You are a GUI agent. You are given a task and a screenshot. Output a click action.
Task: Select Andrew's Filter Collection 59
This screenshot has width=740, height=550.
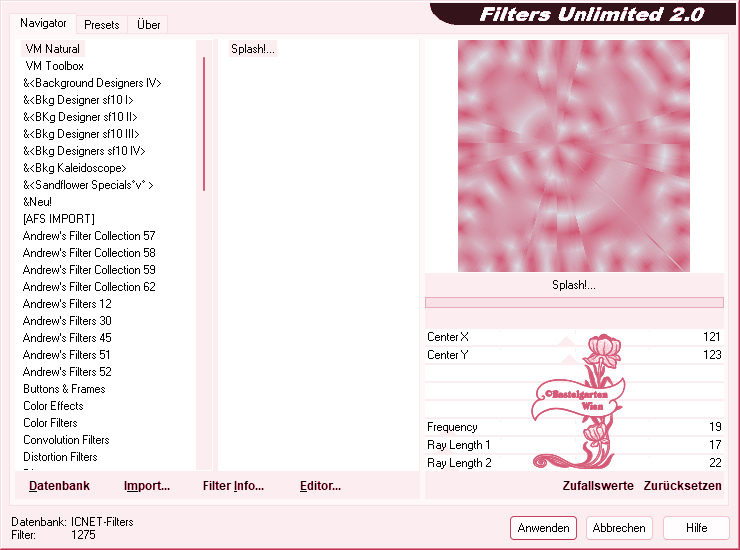click(x=89, y=270)
